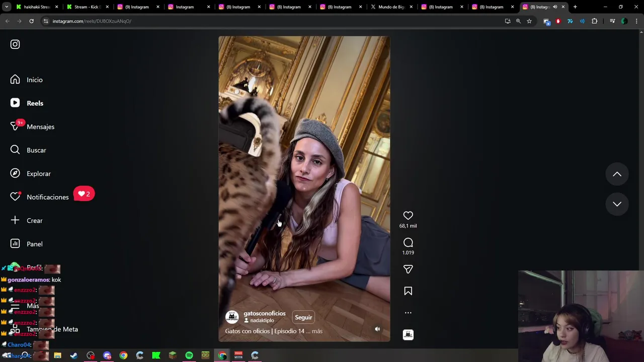Close the active Instagram tab
The height and width of the screenshot is (362, 644).
coord(563,7)
